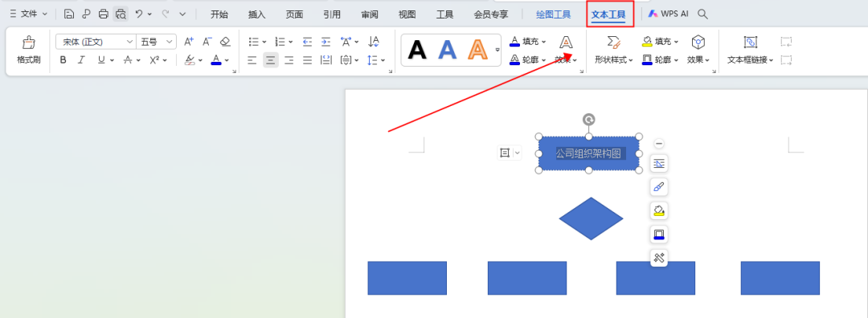Click the redo arrow icon
This screenshot has height=318, width=868.
pos(165,14)
